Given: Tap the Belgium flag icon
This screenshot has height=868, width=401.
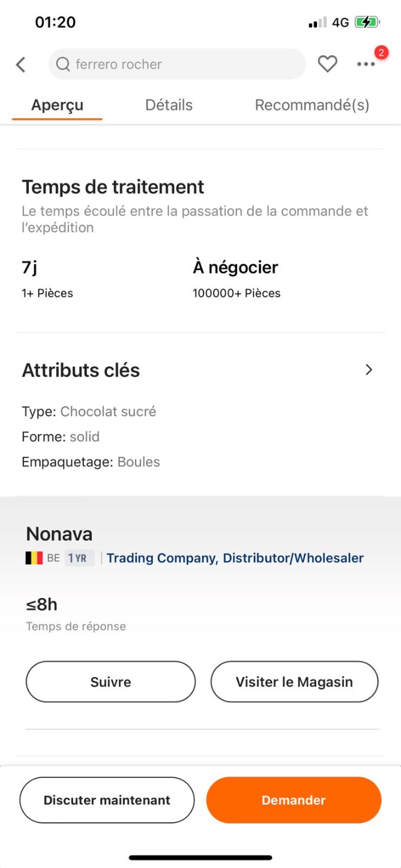Looking at the screenshot, I should click(x=34, y=558).
